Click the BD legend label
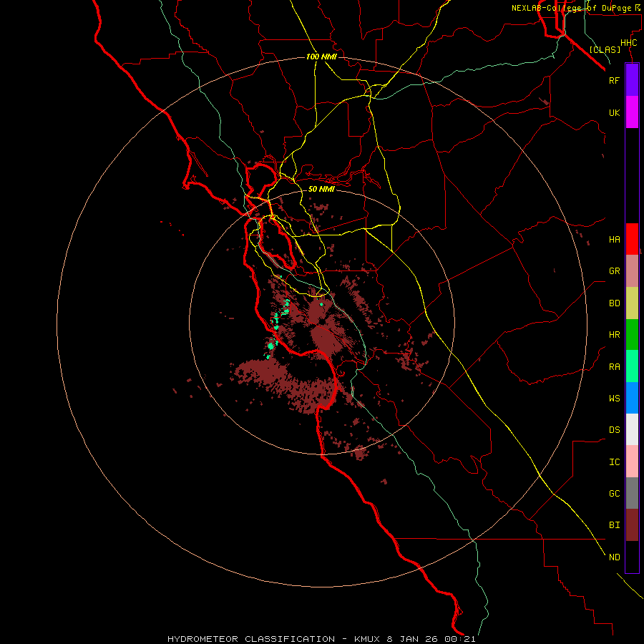 tap(614, 303)
